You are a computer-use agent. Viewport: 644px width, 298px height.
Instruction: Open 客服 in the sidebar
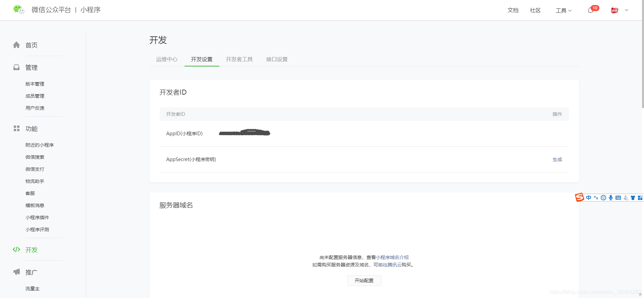[30, 193]
